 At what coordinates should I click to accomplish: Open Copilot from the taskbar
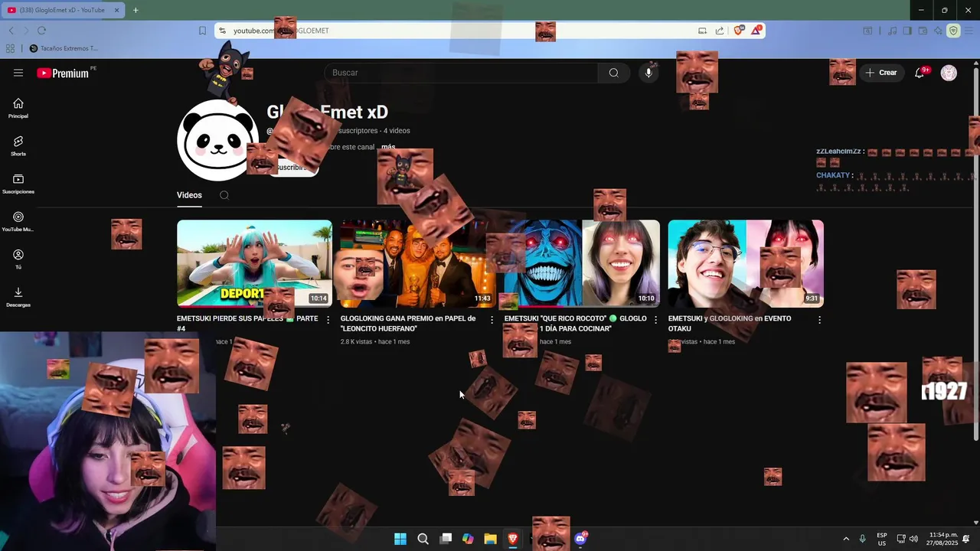(x=468, y=539)
